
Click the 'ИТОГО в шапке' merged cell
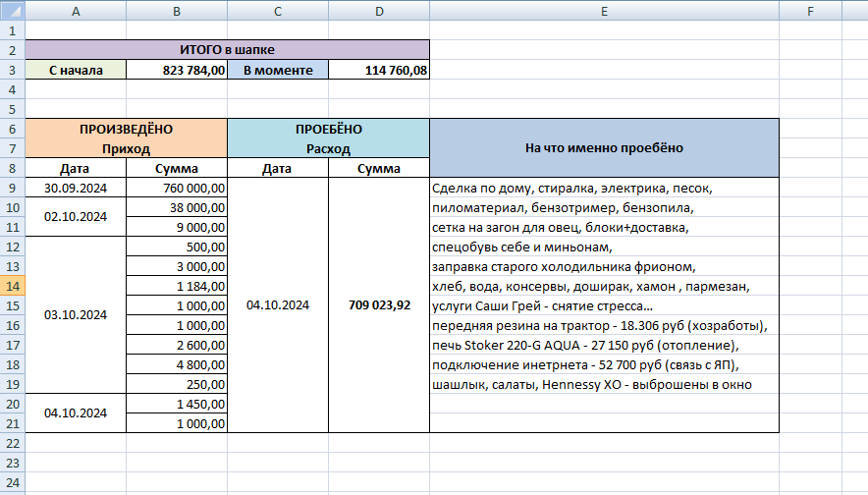click(227, 50)
